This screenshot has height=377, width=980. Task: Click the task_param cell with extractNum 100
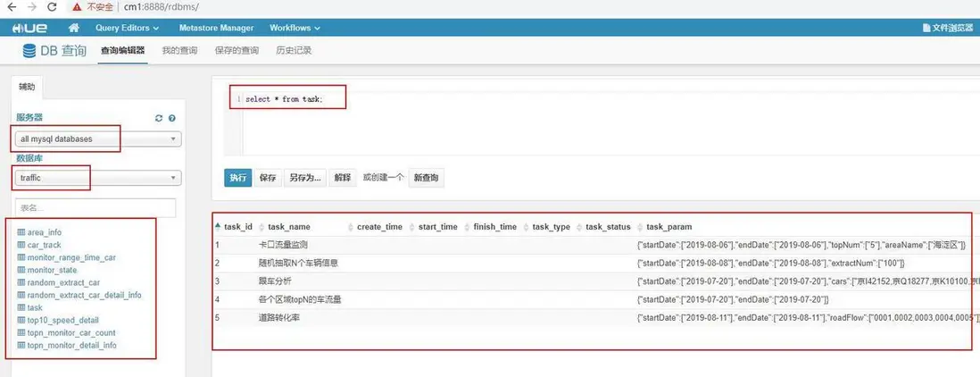[x=770, y=264]
